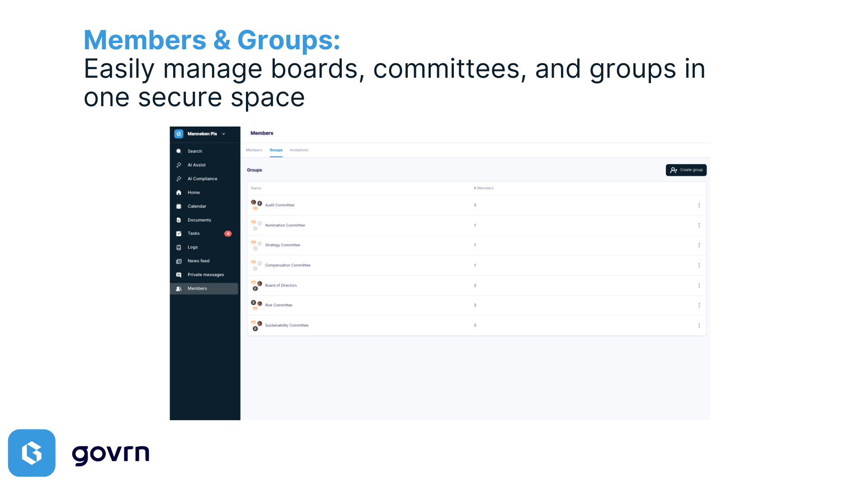This screenshot has width=868, height=488.
Task: Open options menu for Sustainability Committee
Action: [x=699, y=326]
